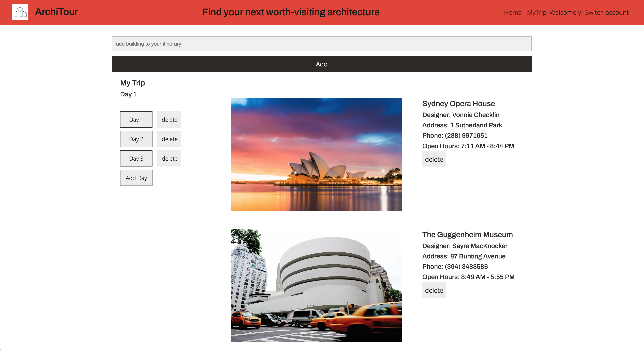The width and height of the screenshot is (644, 350).
Task: Click the Welcome yi header text
Action: [x=566, y=13]
